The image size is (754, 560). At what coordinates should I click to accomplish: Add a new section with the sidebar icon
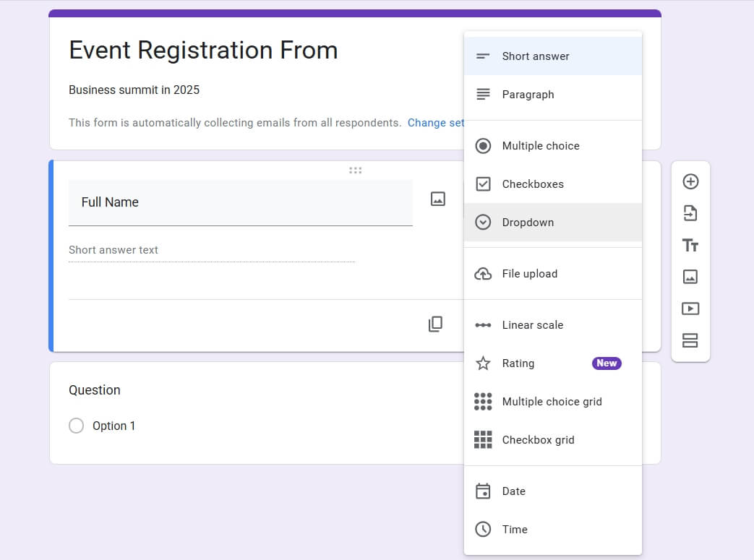pyautogui.click(x=690, y=340)
